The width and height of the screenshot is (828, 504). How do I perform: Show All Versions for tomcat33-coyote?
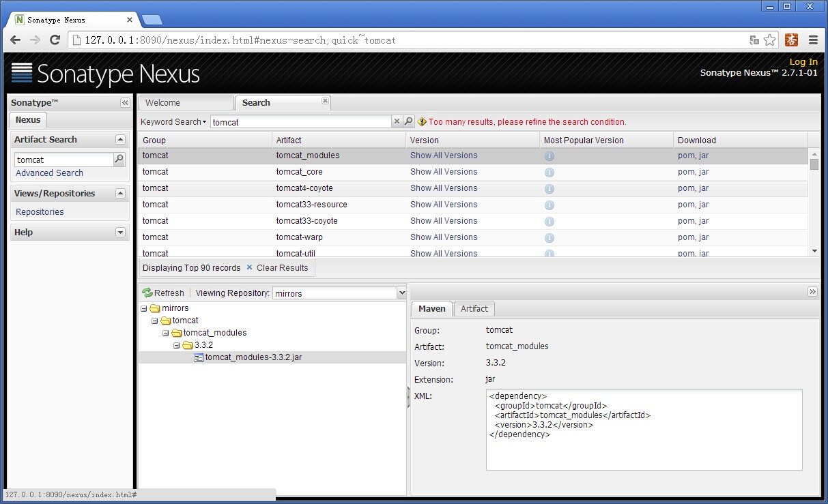(444, 221)
